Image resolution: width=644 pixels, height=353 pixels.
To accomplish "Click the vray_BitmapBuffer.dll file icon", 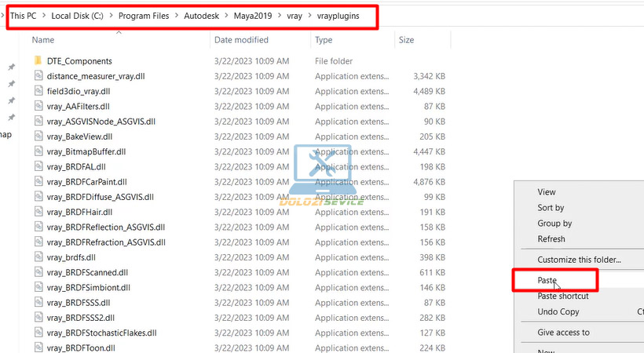I will [38, 151].
